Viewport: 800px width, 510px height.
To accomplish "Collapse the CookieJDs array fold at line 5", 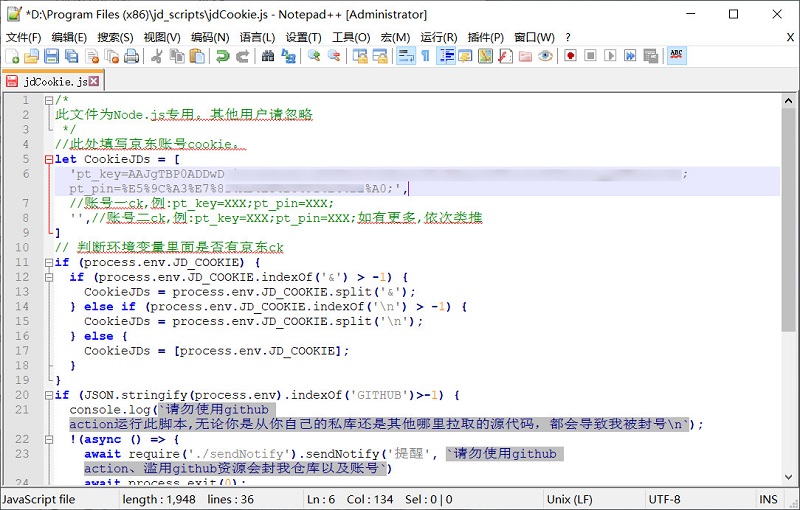I will 48,159.
